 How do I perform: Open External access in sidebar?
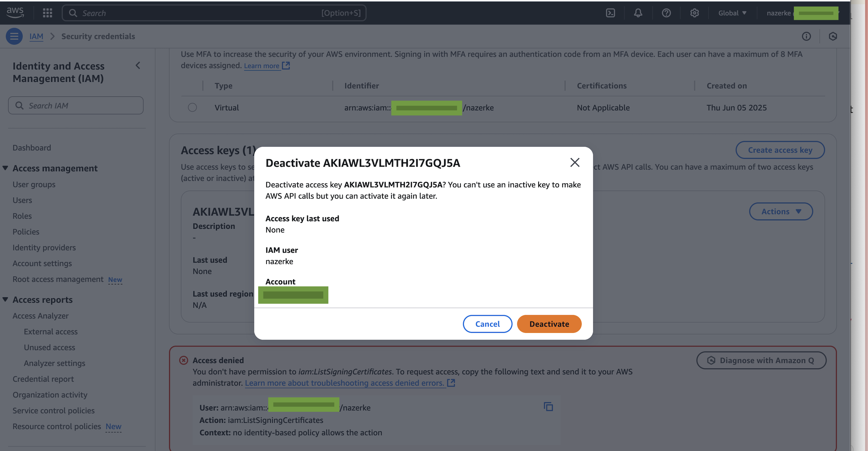pos(51,332)
